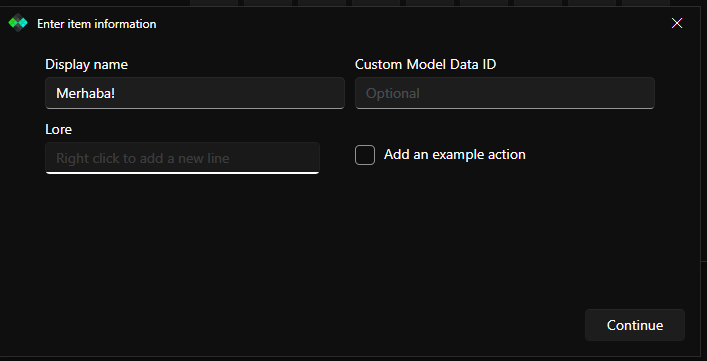Click the 'Enter item information' window title
The height and width of the screenshot is (361, 707).
(96, 24)
